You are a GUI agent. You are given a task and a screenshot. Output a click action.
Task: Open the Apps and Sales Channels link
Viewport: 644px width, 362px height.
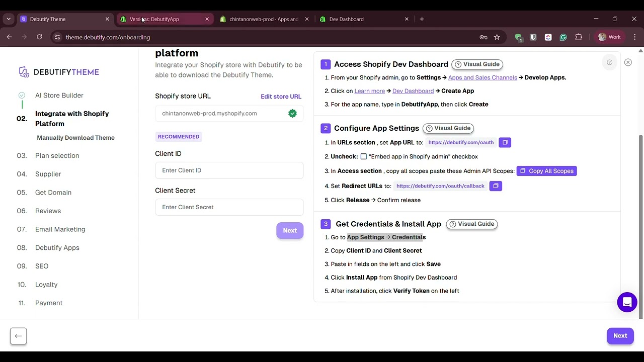tap(482, 77)
